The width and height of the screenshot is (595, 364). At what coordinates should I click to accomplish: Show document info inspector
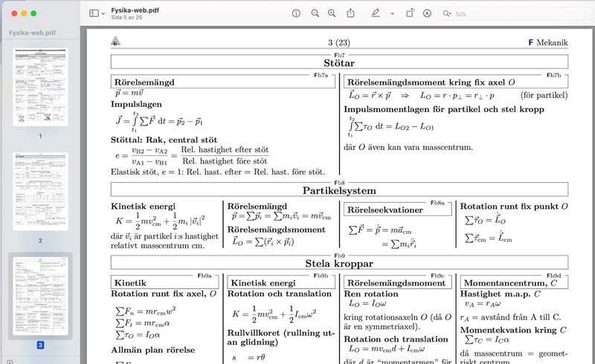[296, 13]
